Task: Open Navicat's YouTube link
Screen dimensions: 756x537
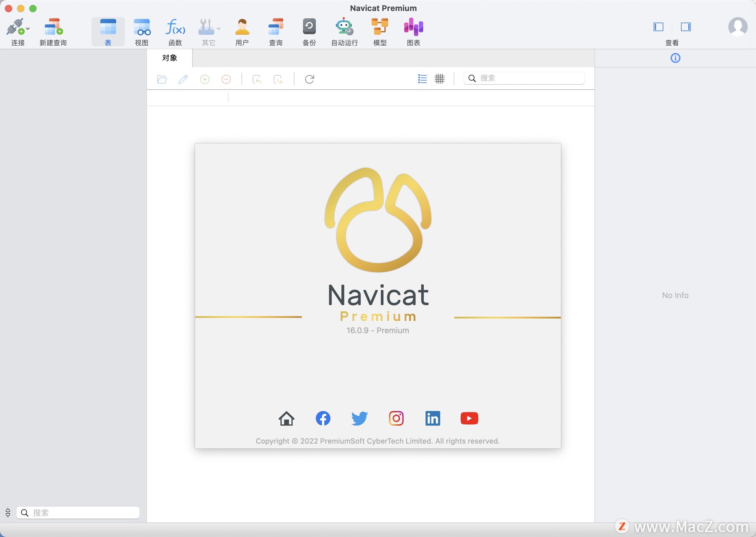Action: (x=469, y=418)
